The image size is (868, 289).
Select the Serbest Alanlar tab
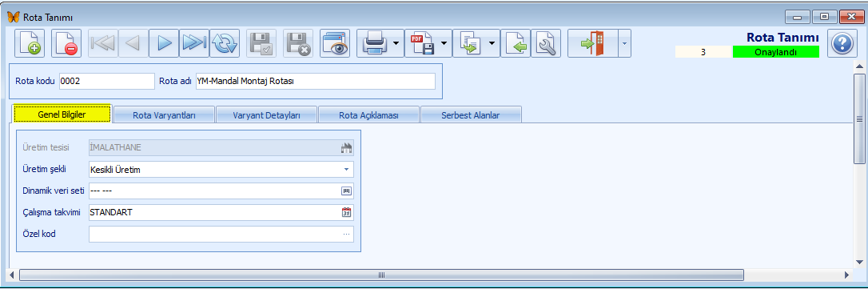click(x=471, y=115)
